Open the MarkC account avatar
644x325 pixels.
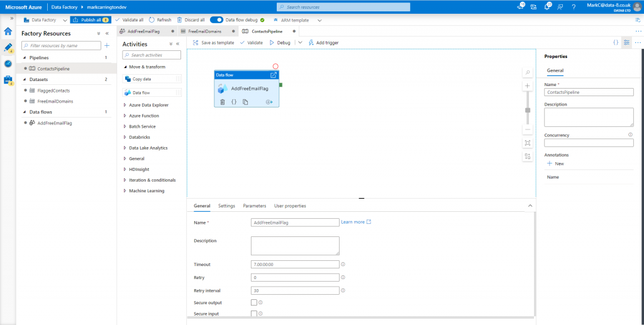click(x=637, y=7)
